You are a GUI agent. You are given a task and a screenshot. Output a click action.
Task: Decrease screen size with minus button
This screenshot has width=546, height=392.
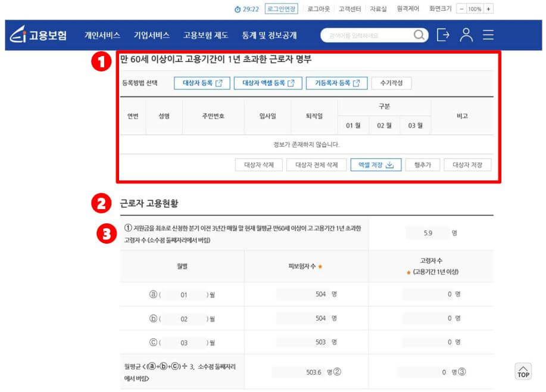[x=461, y=9]
